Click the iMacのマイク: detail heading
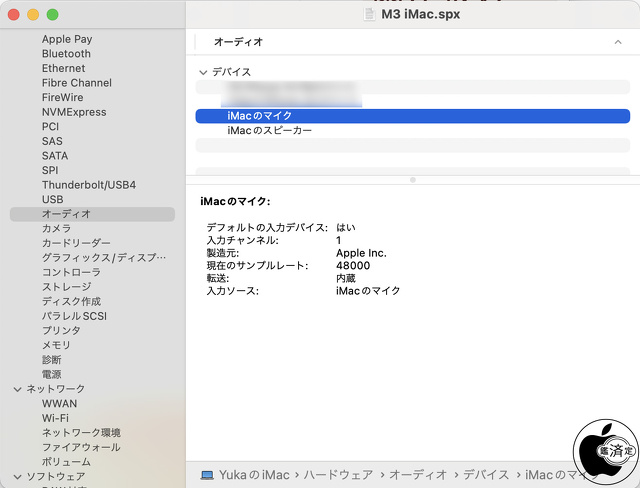The height and width of the screenshot is (488, 640). [235, 202]
